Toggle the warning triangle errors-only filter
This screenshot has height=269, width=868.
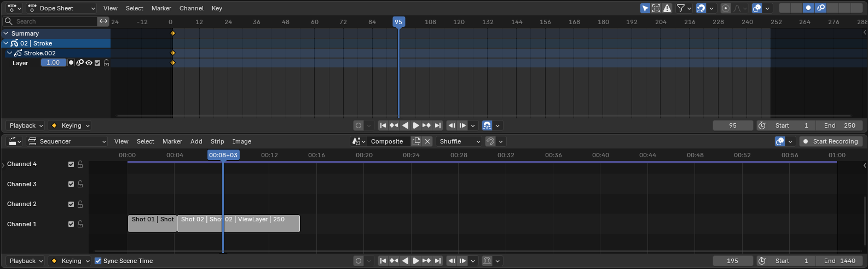pos(668,8)
